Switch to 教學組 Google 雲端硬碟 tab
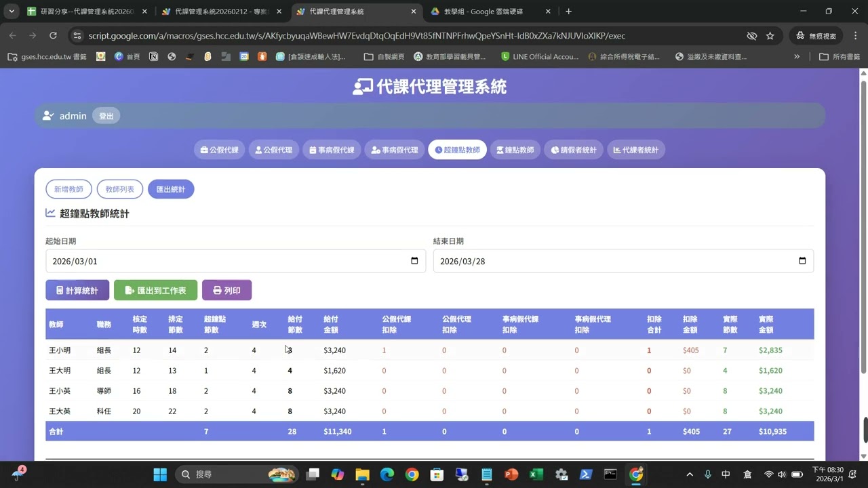 pos(490,12)
